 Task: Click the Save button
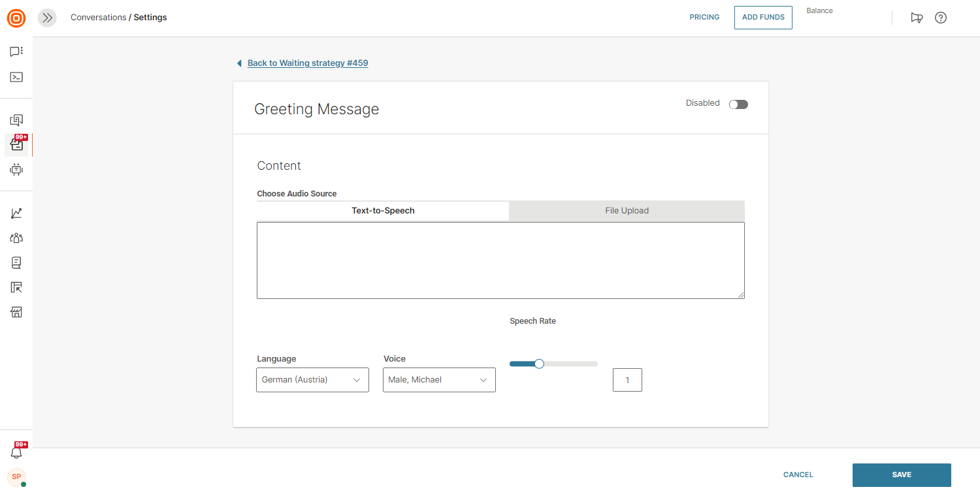pos(901,475)
